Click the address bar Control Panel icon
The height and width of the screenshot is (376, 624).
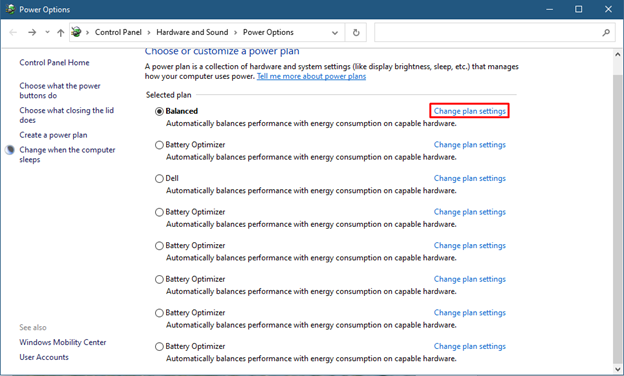[x=76, y=32]
